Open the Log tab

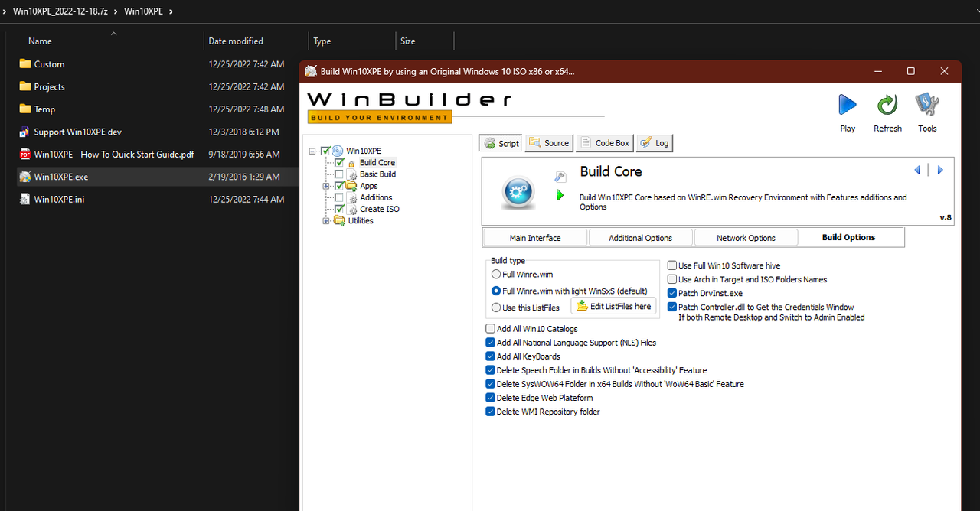click(655, 143)
